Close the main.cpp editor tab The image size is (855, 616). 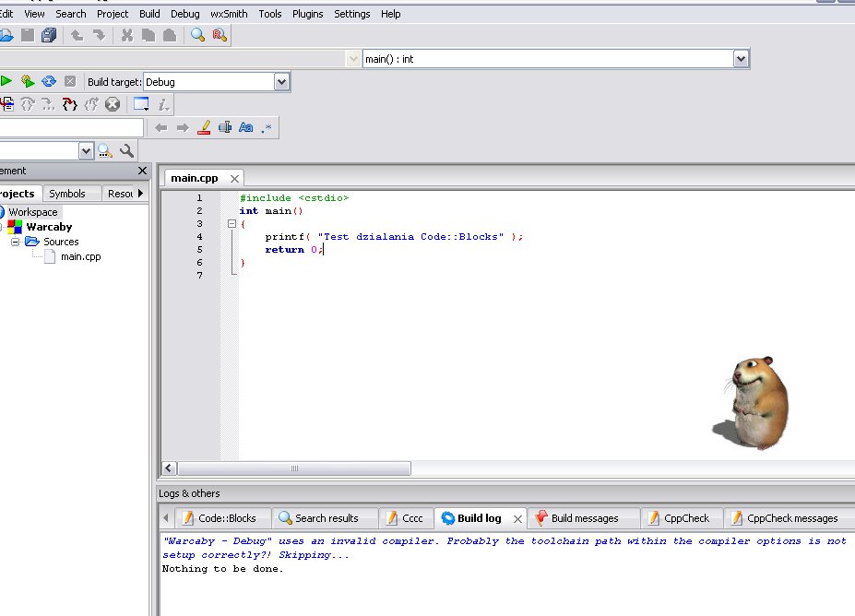click(x=234, y=179)
